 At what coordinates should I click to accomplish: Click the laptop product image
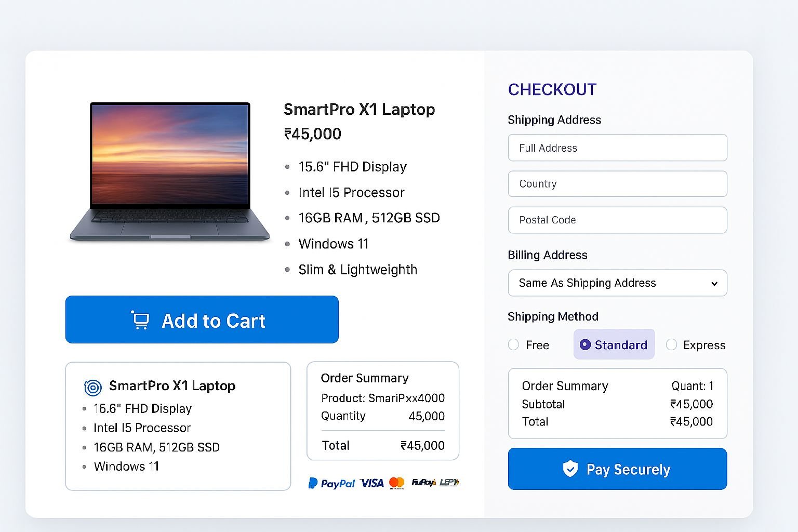170,171
